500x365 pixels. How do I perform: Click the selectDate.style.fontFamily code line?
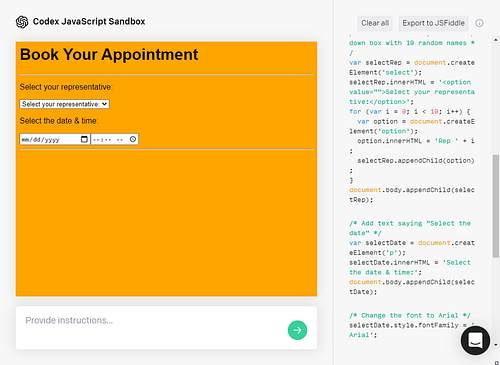(x=412, y=330)
